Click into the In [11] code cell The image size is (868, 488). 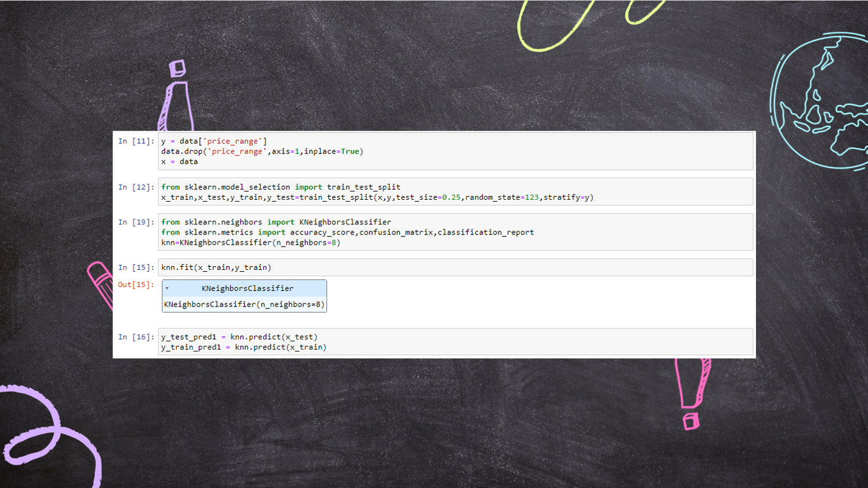click(x=456, y=151)
